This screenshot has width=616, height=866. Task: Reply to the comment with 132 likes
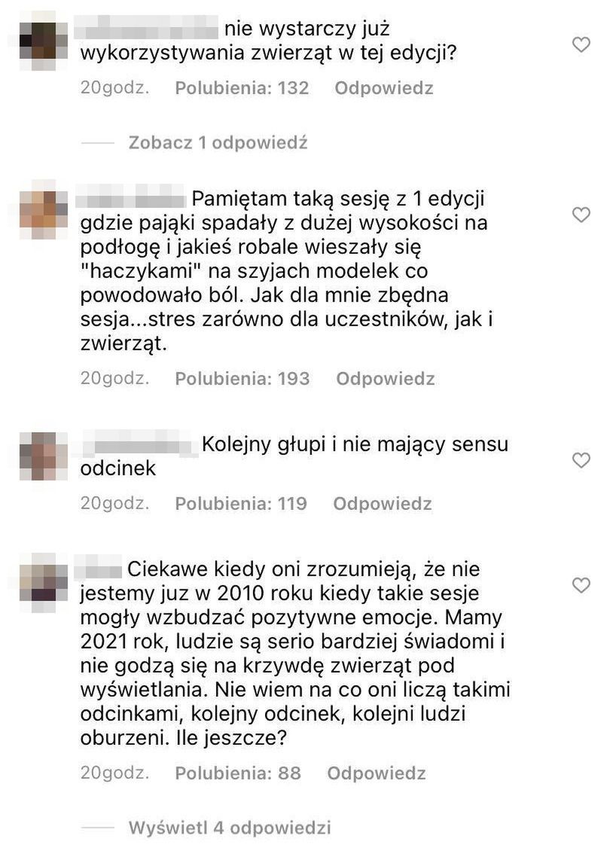(384, 88)
